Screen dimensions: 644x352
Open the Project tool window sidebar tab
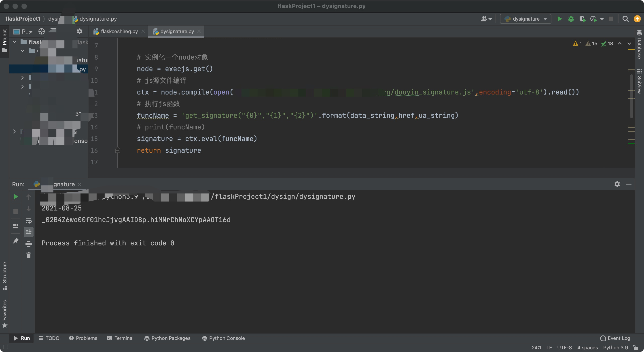click(x=4, y=41)
